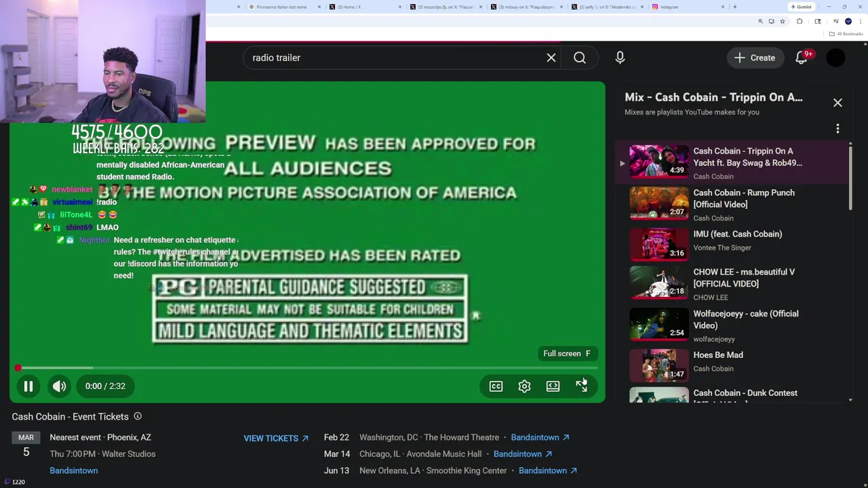
Task: Open the browser zoom magnifier icon
Action: [760, 22]
